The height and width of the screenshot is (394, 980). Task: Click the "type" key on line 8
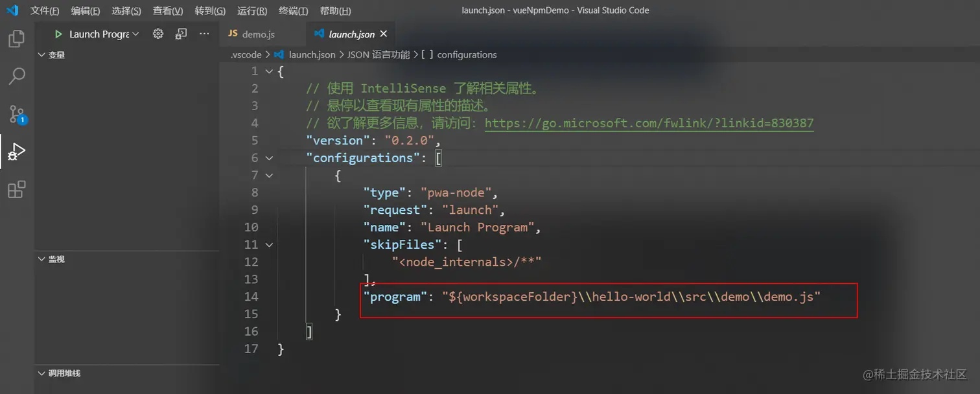click(x=385, y=192)
